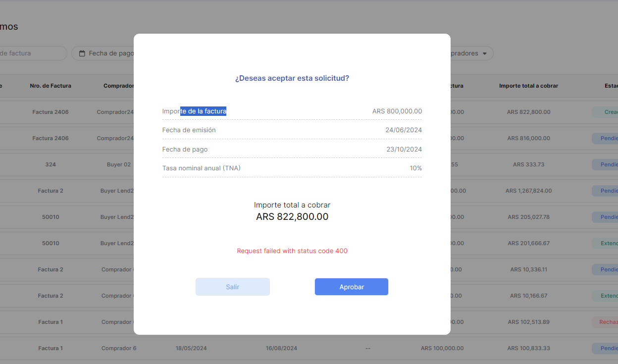Click the invoice row numbered 324

click(51, 164)
